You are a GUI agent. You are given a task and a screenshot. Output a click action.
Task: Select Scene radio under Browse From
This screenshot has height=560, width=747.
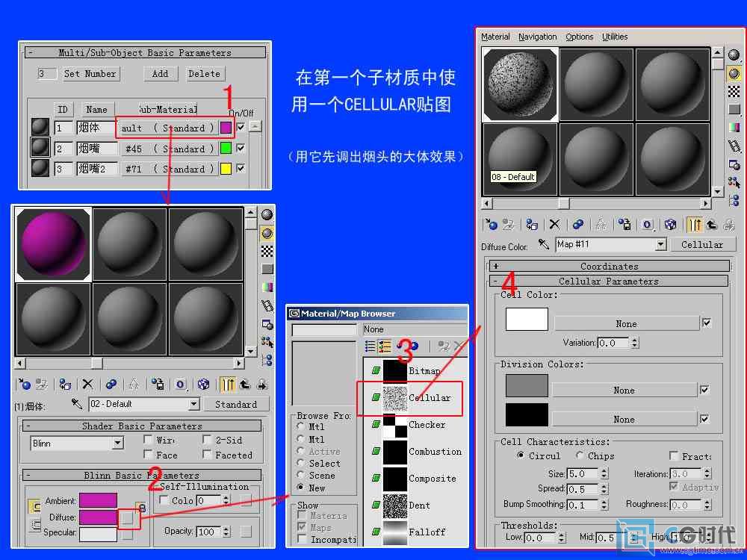click(300, 475)
